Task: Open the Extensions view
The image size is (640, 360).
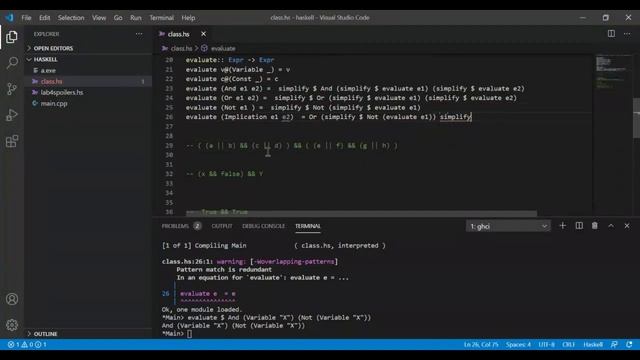Action: tap(12, 141)
